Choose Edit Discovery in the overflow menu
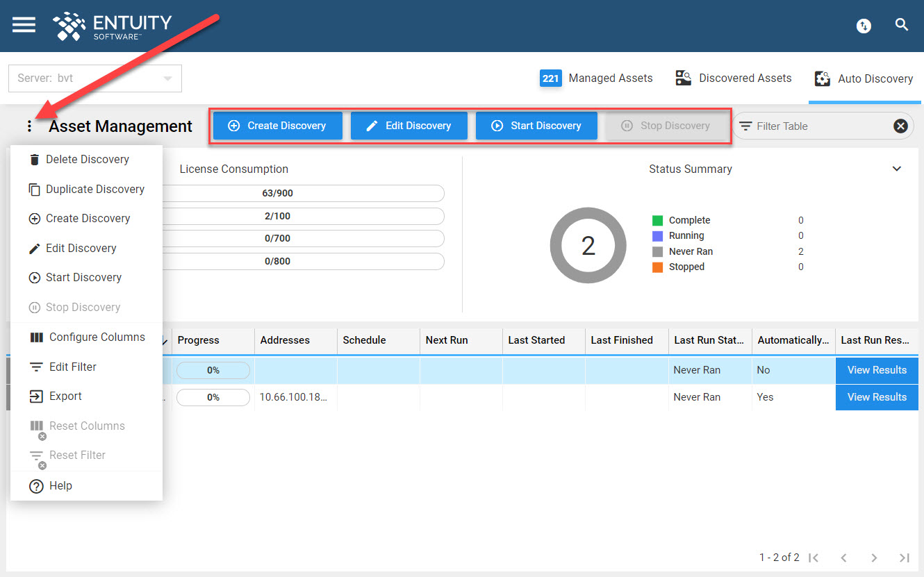Image resolution: width=924 pixels, height=577 pixels. [86, 249]
